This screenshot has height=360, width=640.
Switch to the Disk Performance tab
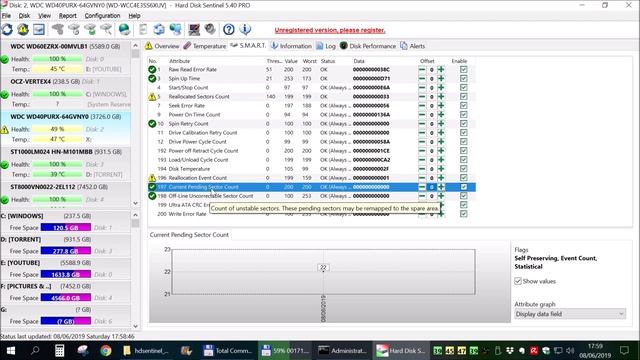368,46
